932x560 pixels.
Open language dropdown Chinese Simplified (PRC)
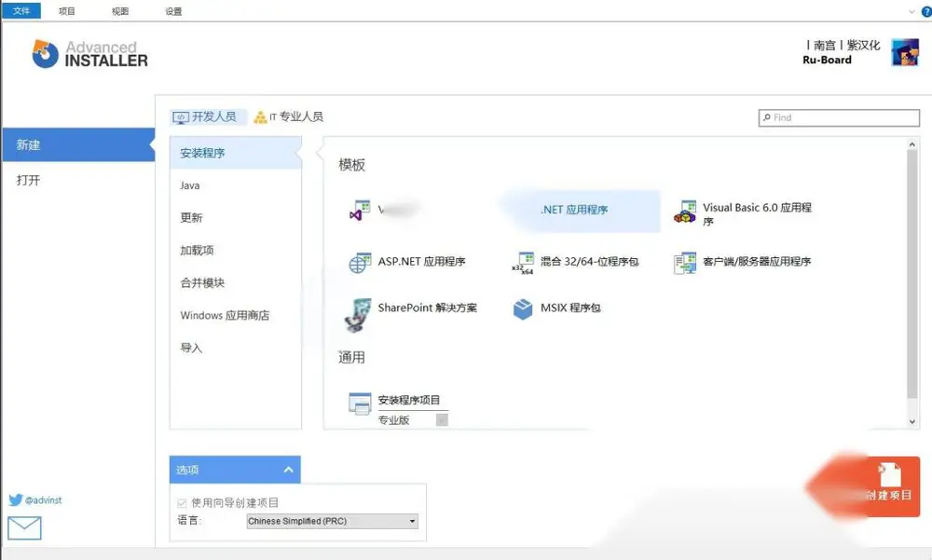click(x=333, y=522)
